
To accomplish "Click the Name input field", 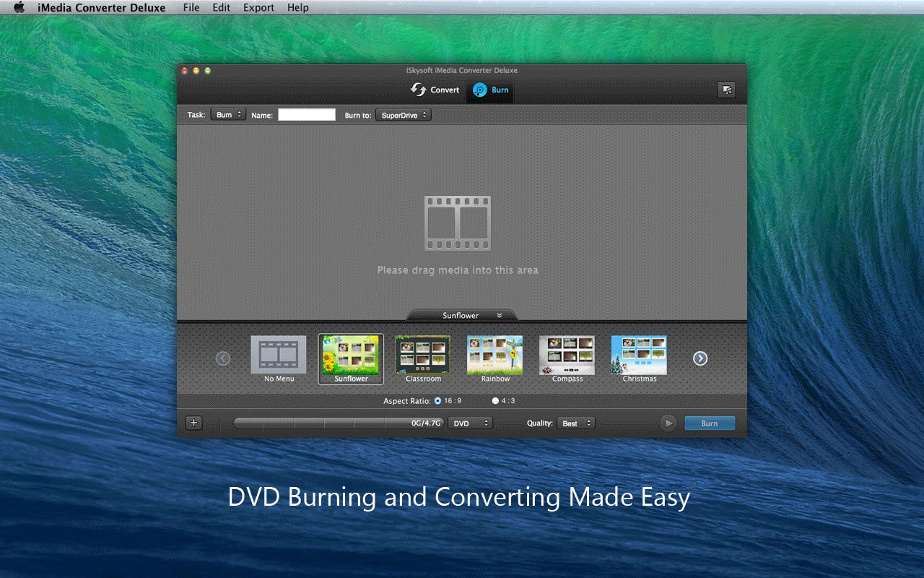I will click(307, 115).
